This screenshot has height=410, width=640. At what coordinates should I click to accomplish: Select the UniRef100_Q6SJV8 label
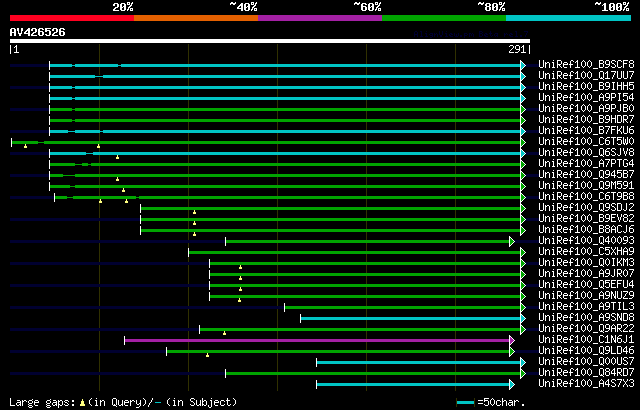(x=586, y=153)
